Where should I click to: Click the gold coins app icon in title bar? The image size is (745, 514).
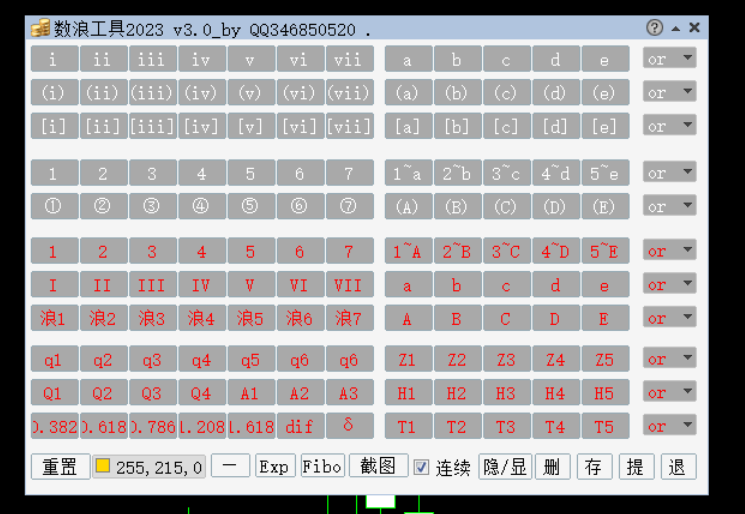pyautogui.click(x=40, y=29)
